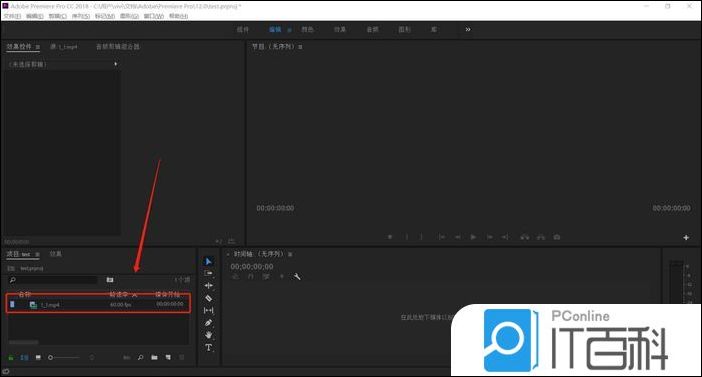Toggle timeline linked selection icon
The image size is (702, 377).
tap(266, 277)
